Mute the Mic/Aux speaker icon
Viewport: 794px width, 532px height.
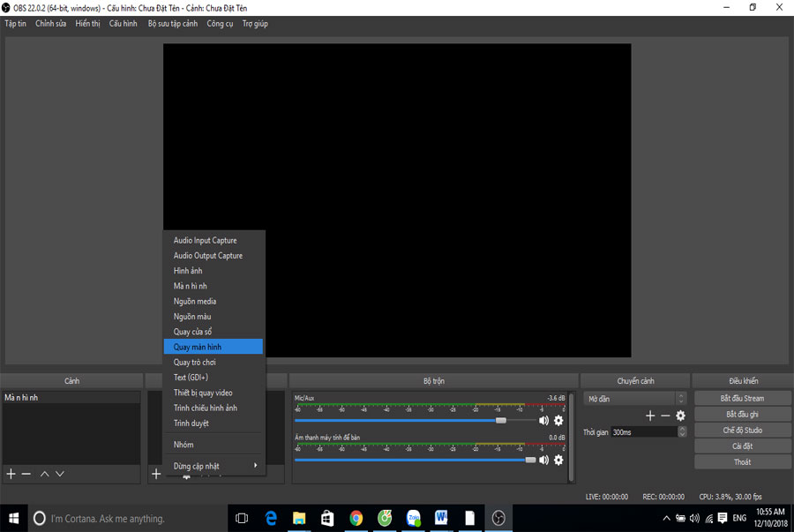[543, 421]
